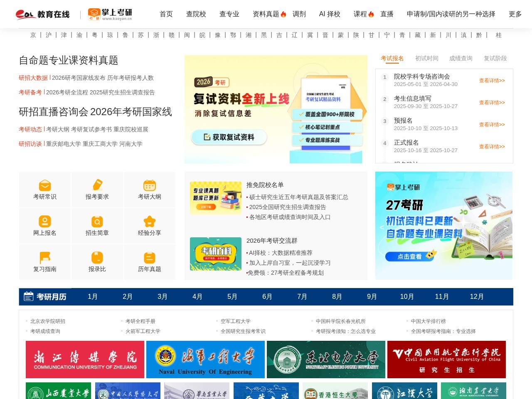The image size is (532, 399).
Task: Open the 推免院校名单 heading
Action: tap(265, 185)
